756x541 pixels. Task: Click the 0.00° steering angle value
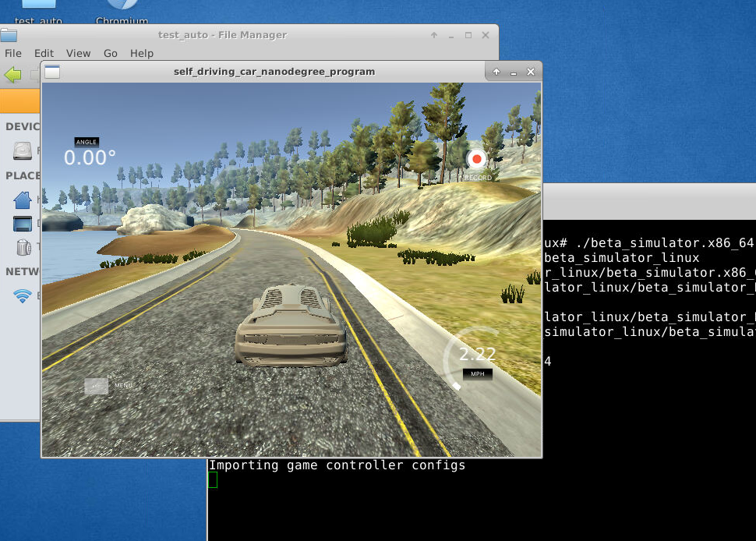[x=90, y=157]
